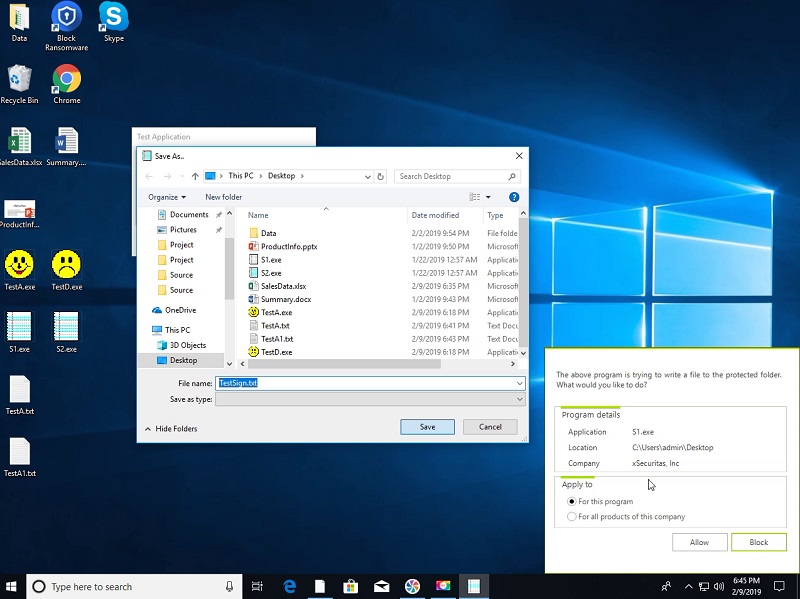
Task: Refresh the Desktop folder view in Save As
Action: coord(380,176)
